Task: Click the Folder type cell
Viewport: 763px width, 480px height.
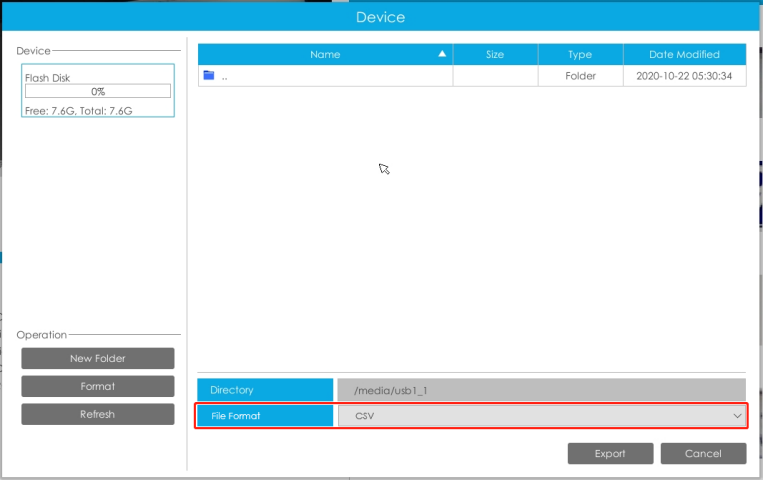Action: pyautogui.click(x=581, y=75)
